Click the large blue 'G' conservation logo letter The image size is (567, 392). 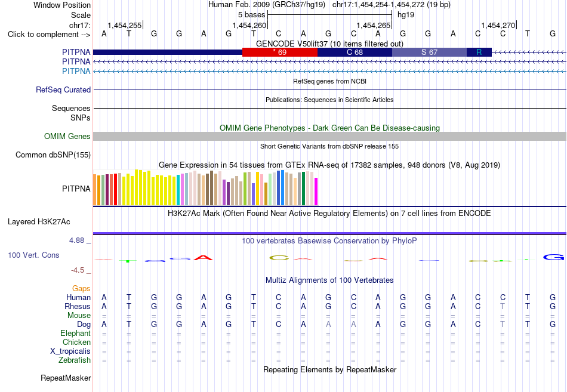point(553,257)
